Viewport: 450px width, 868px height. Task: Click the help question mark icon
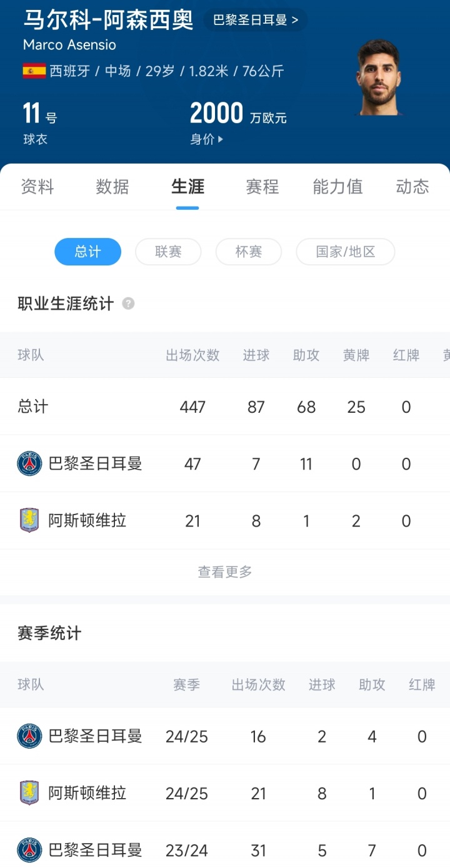[128, 304]
